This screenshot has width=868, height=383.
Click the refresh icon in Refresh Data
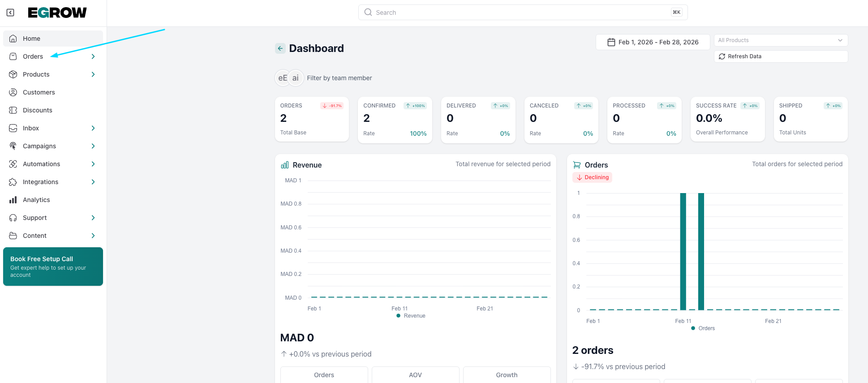[722, 56]
